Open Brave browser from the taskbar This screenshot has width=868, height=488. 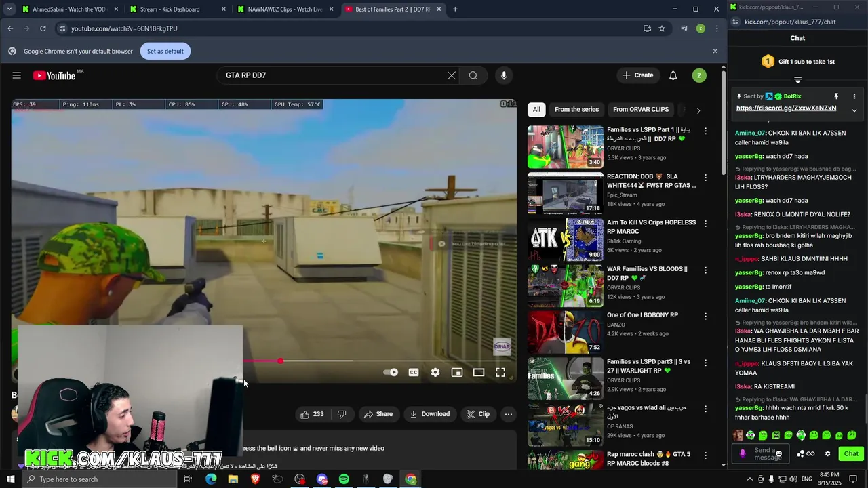point(256,479)
